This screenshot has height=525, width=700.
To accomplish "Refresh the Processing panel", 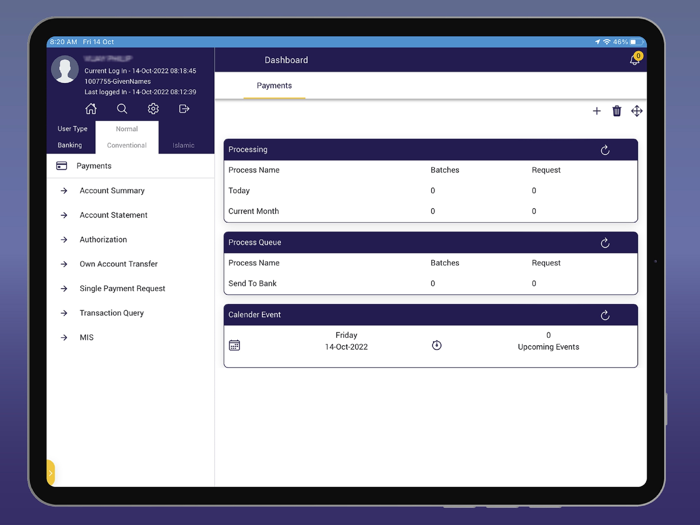I will click(605, 150).
